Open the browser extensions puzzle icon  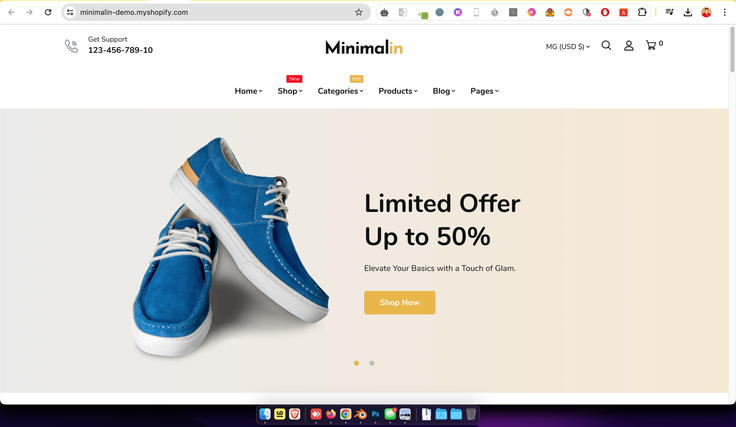click(x=642, y=12)
